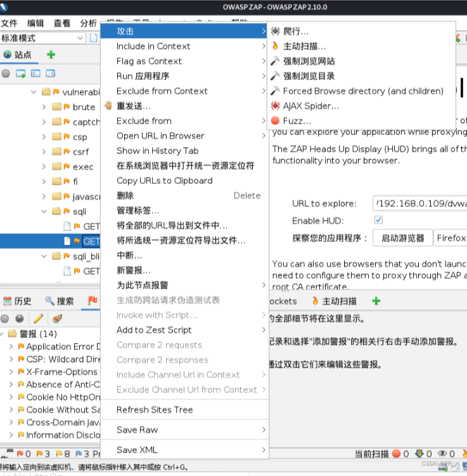Switch to the 主动扫描 tab

point(334,301)
